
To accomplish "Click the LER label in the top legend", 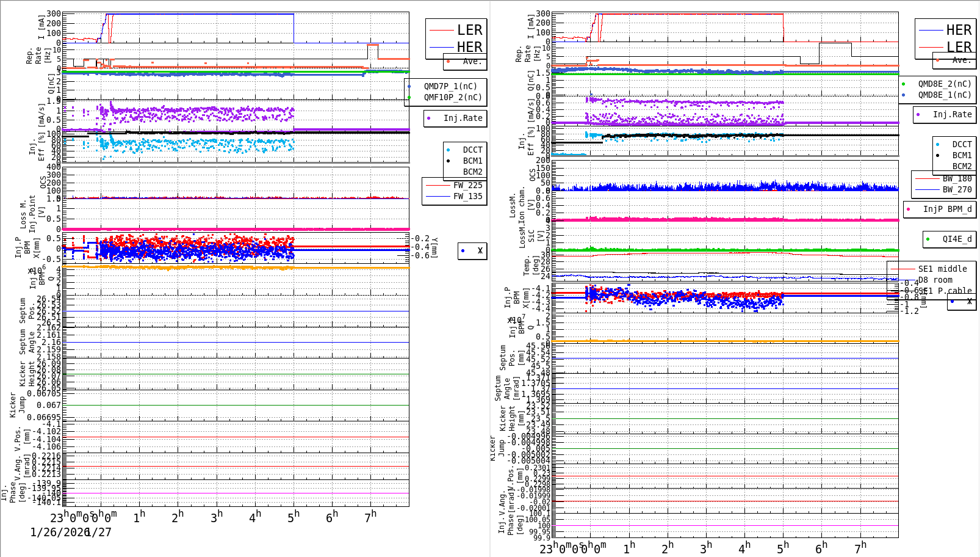I will 470,29.
